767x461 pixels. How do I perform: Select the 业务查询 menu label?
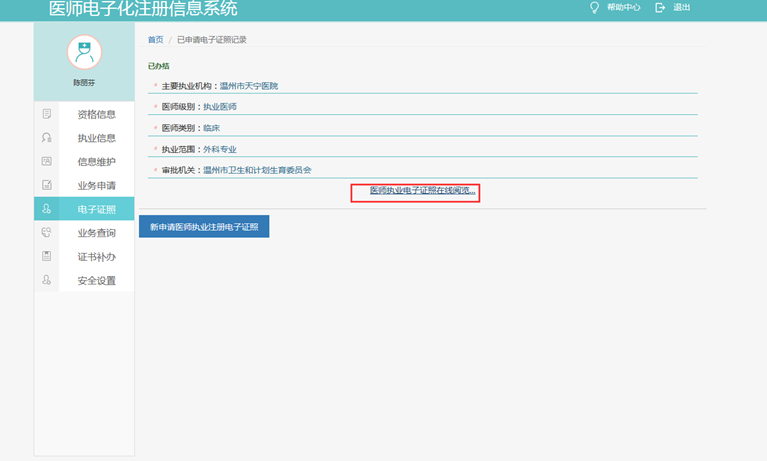pos(97,232)
